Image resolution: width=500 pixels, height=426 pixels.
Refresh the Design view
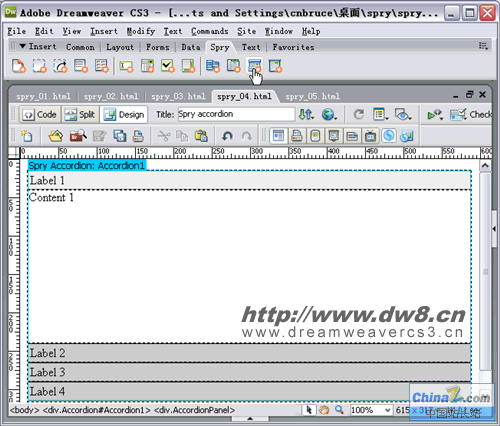359,115
